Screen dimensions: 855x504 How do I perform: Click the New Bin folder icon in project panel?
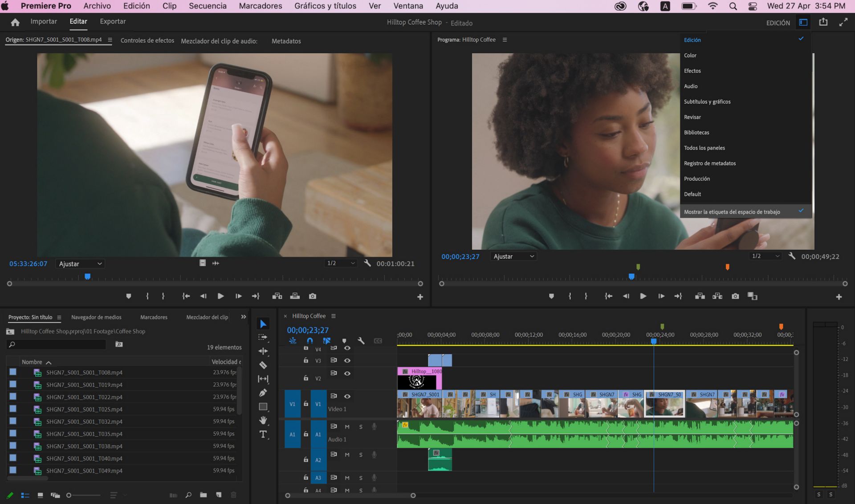pyautogui.click(x=204, y=495)
